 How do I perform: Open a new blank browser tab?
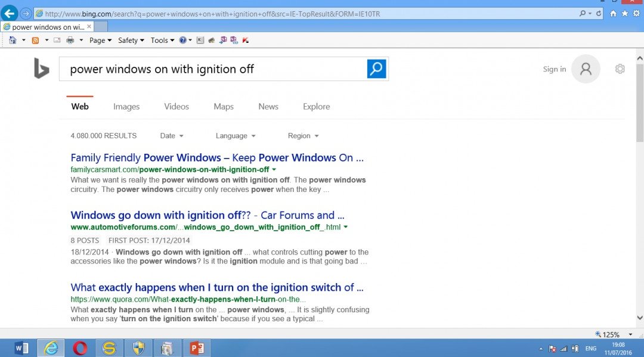point(101,27)
